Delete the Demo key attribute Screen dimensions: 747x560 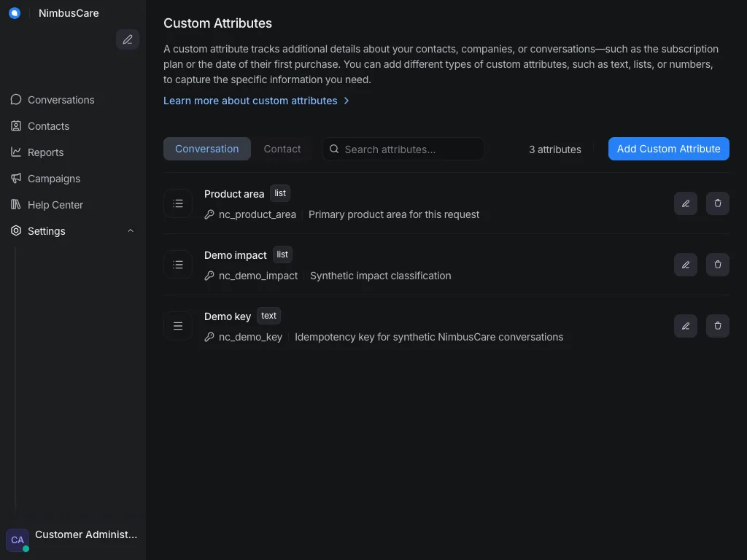718,326
